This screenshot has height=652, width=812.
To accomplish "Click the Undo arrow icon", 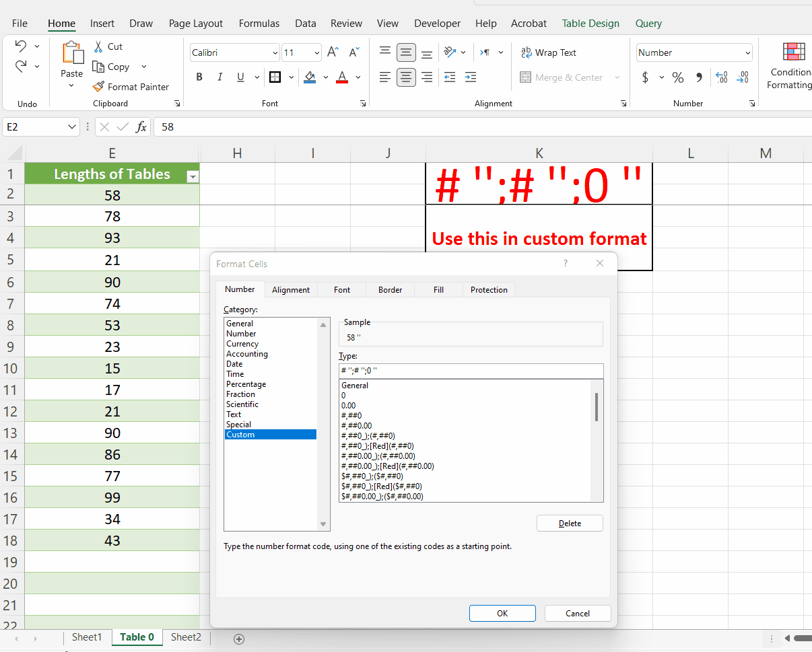I will coord(20,46).
